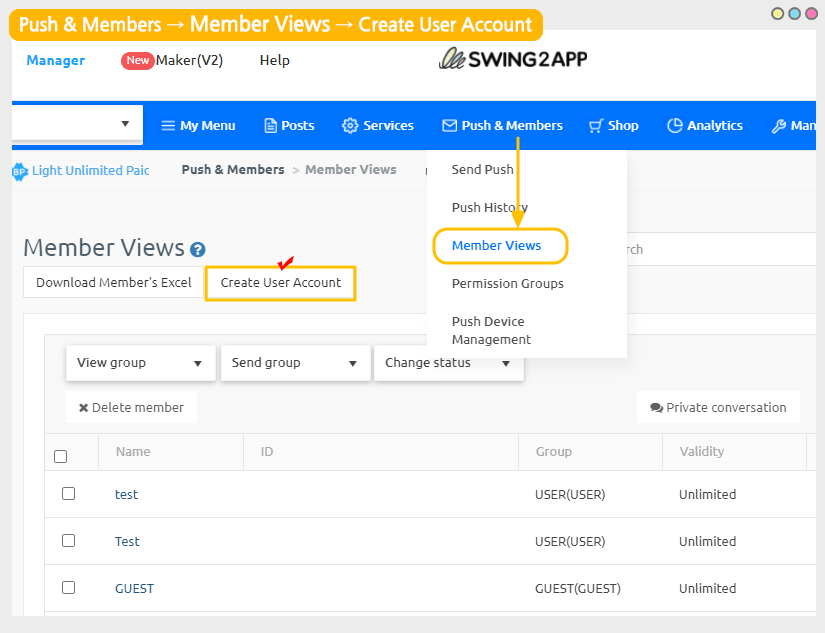Click the BP badge icon near Light Unlimited
Image resolution: width=825 pixels, height=633 pixels.
(19, 171)
